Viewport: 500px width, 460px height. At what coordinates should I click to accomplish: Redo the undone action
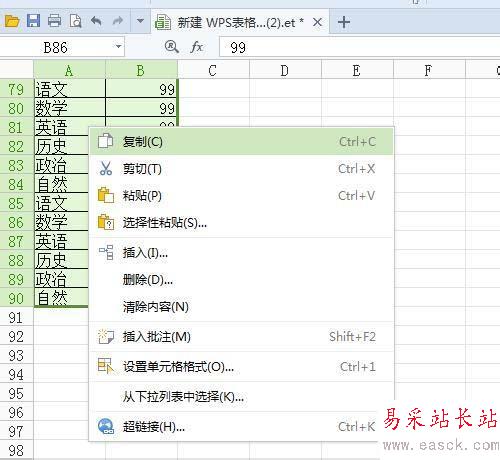[x=117, y=21]
